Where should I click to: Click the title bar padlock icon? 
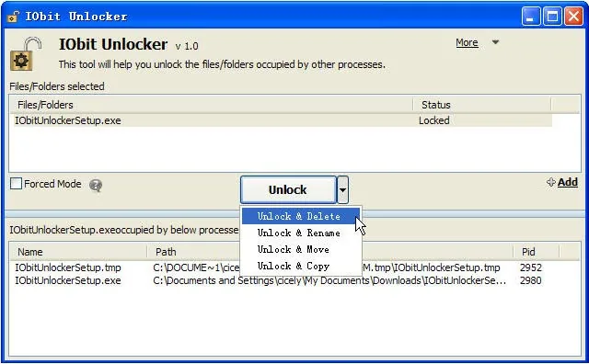(x=14, y=17)
